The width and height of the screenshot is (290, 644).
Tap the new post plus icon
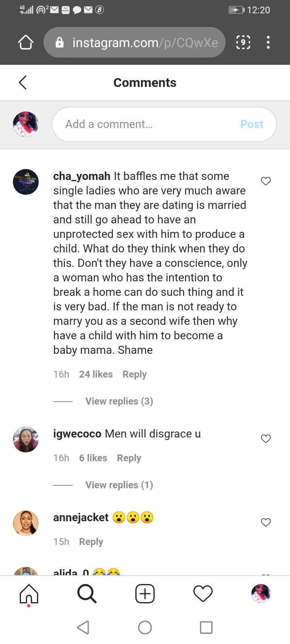click(x=145, y=594)
